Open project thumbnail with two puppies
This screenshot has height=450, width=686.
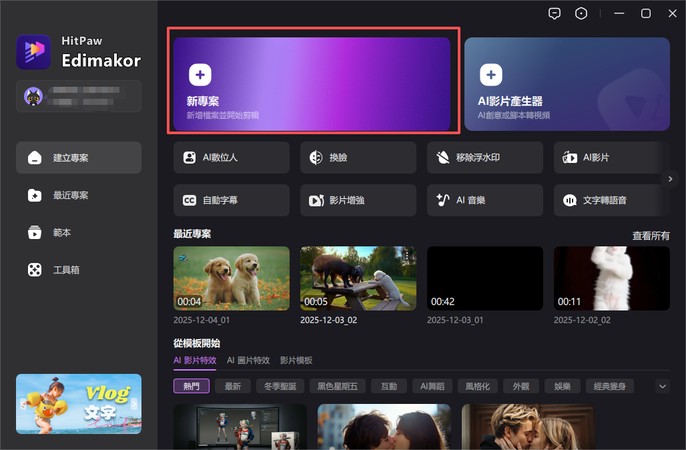point(231,278)
